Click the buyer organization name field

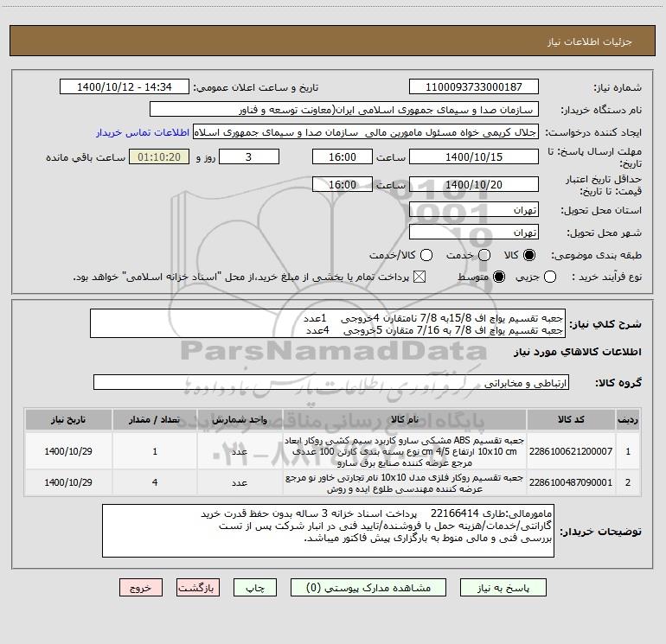click(344, 110)
